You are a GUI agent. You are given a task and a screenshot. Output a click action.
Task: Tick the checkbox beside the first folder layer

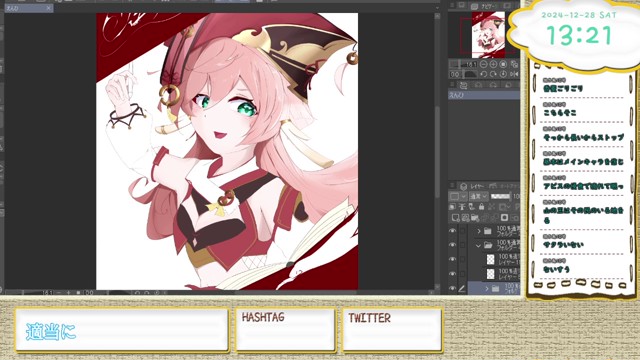[x=462, y=231]
